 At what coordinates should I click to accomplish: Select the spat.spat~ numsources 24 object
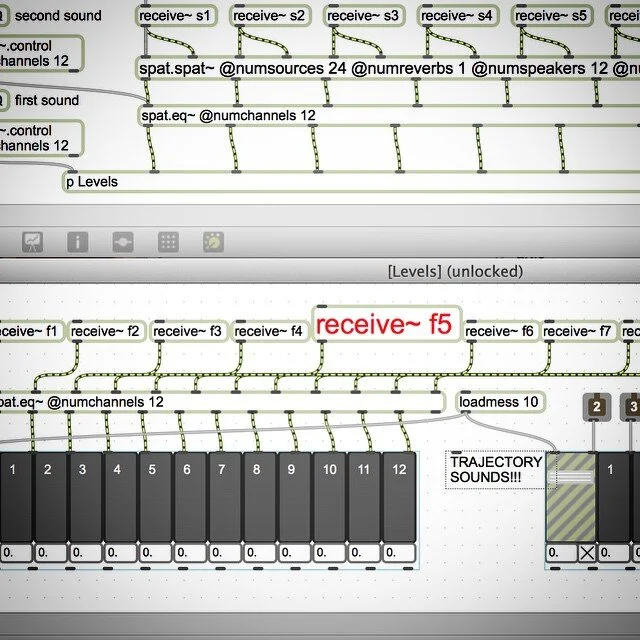pyautogui.click(x=388, y=68)
